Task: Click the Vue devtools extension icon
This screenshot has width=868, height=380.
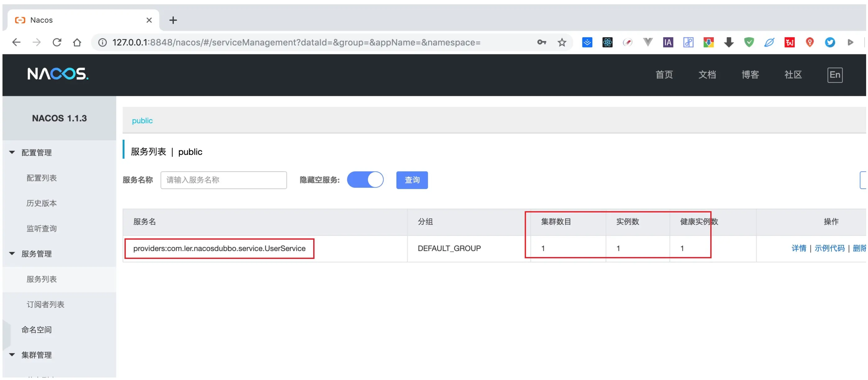Action: tap(648, 42)
